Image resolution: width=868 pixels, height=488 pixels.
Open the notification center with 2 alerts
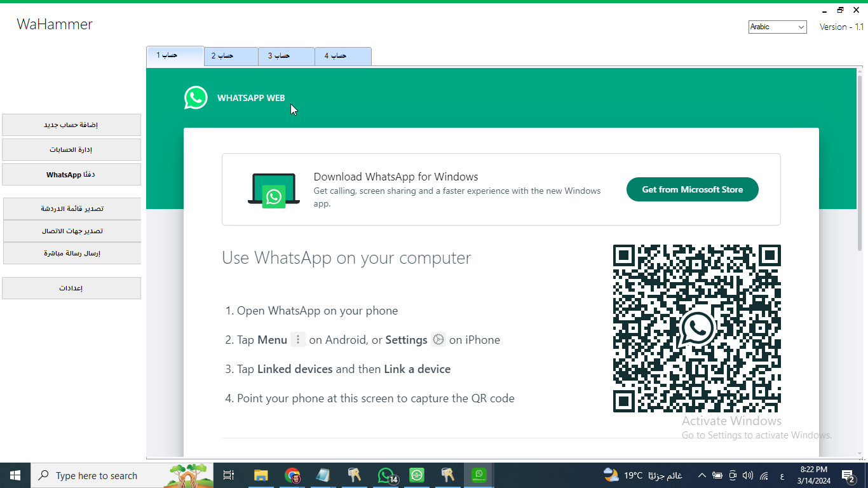click(x=848, y=475)
